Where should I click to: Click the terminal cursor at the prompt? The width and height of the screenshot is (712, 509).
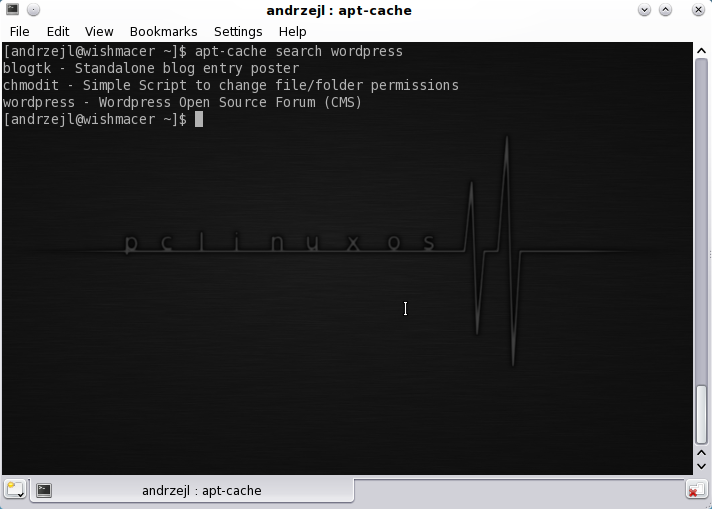click(199, 120)
